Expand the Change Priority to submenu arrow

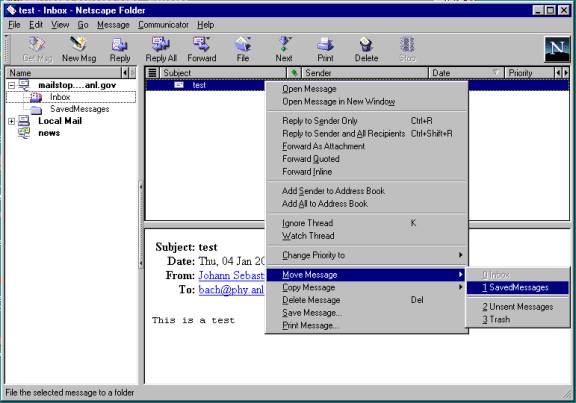(460, 255)
